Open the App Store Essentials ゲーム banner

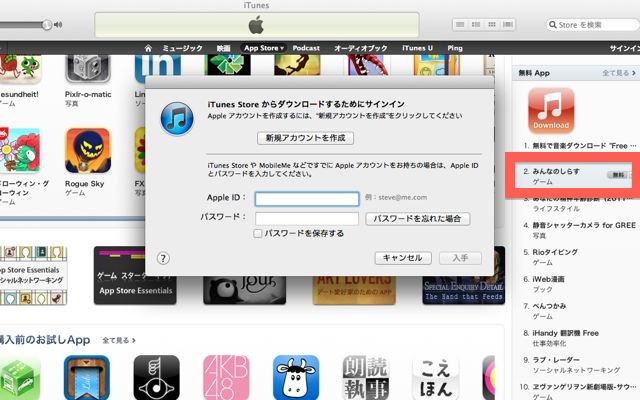pyautogui.click(x=135, y=275)
